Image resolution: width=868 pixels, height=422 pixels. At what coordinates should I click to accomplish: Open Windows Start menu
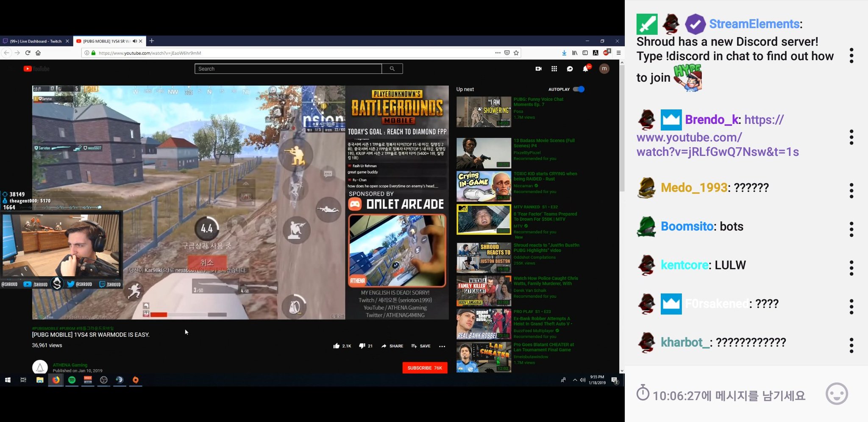[8, 380]
